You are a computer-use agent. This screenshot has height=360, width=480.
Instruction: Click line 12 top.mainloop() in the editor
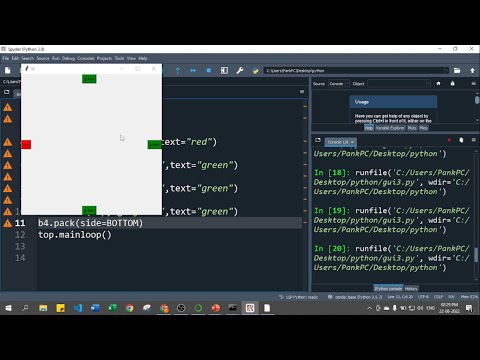[75, 235]
